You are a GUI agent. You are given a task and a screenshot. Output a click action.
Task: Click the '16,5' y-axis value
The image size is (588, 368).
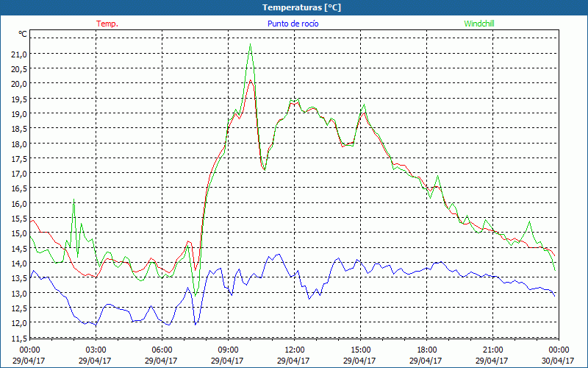click(19, 188)
